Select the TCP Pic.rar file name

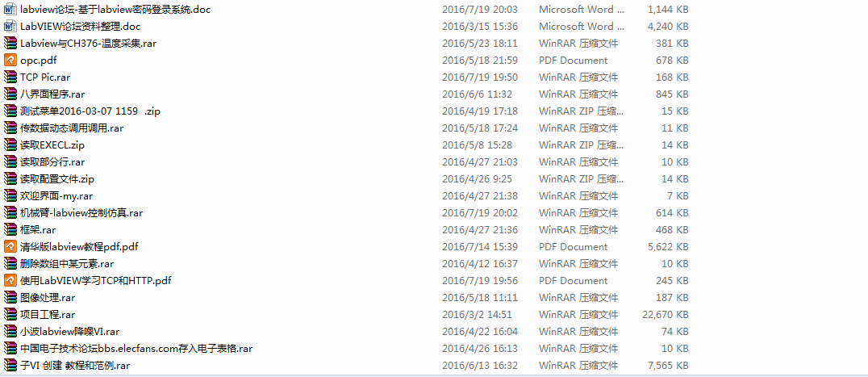pyautogui.click(x=45, y=77)
